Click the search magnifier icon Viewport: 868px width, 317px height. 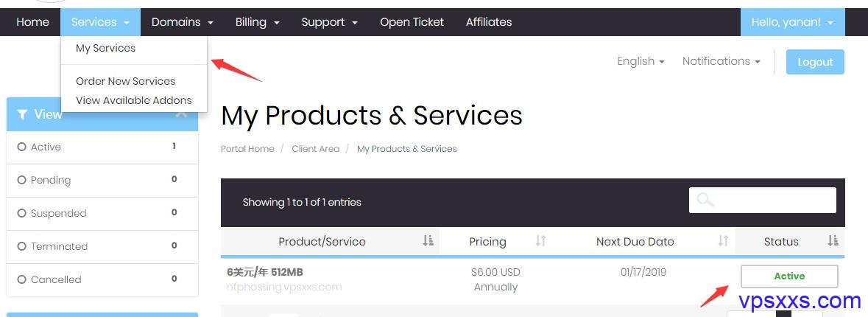click(705, 200)
